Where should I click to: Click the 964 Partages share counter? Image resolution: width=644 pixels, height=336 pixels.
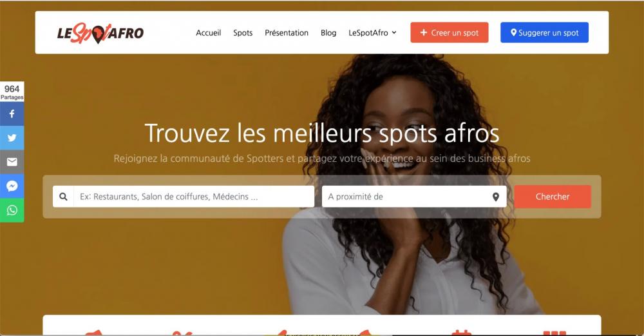point(12,92)
